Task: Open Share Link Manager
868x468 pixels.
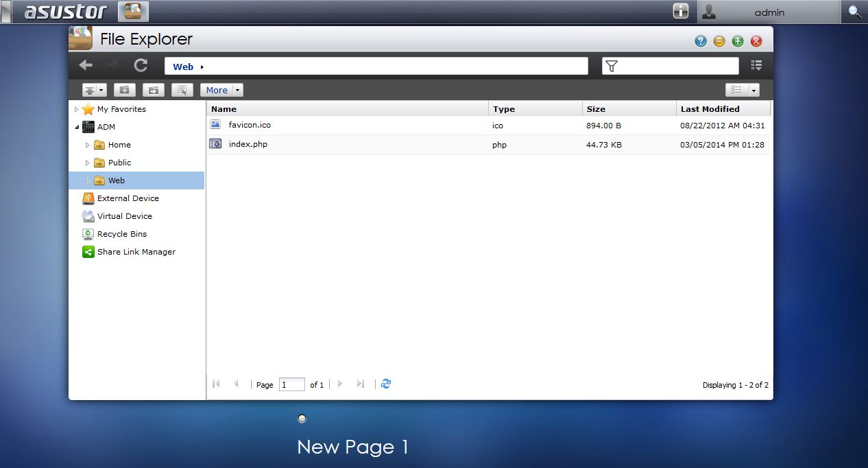Action: [x=136, y=252]
